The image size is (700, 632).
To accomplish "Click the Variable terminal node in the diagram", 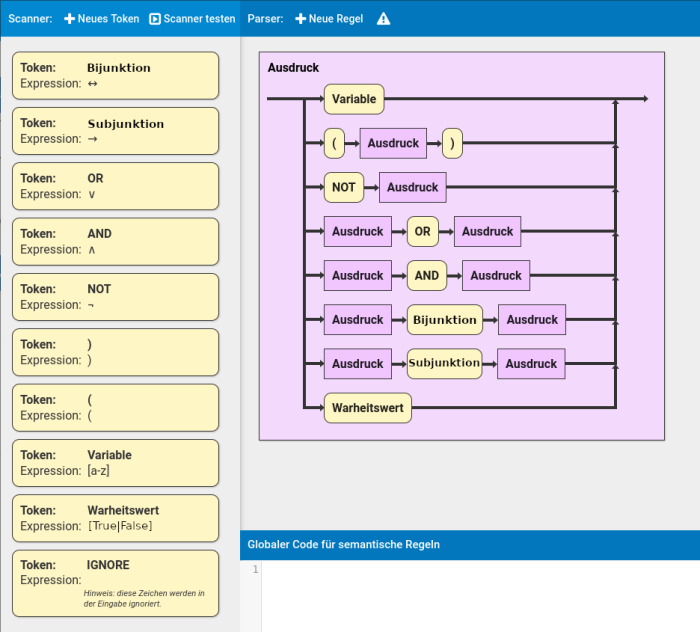I will [354, 99].
